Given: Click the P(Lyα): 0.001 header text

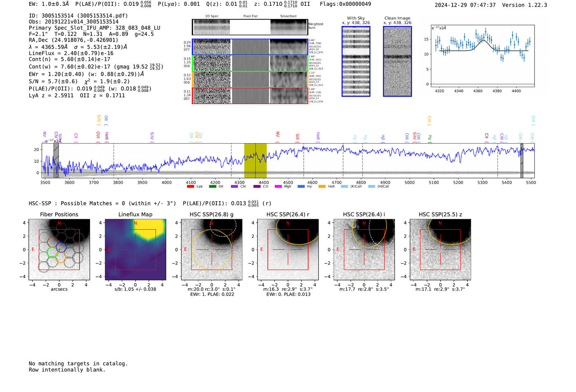Looking at the screenshot, I should click(179, 4).
